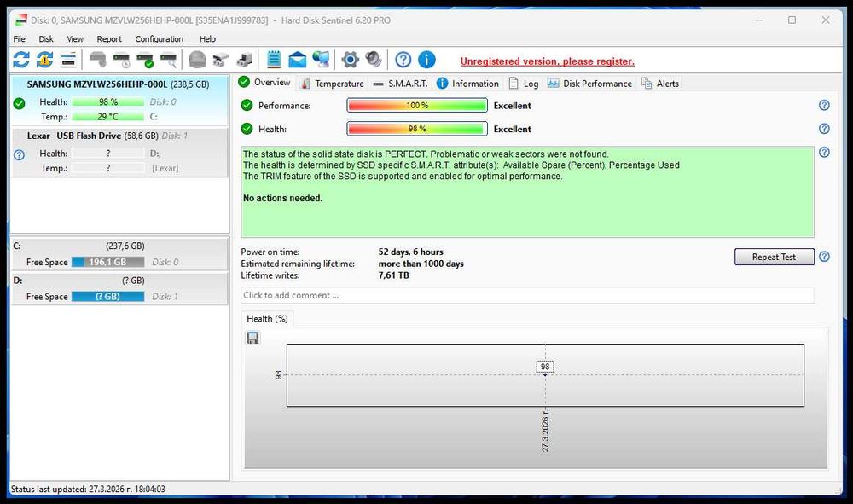
Task: Click the help icon beside the Performance bar
Action: [824, 106]
